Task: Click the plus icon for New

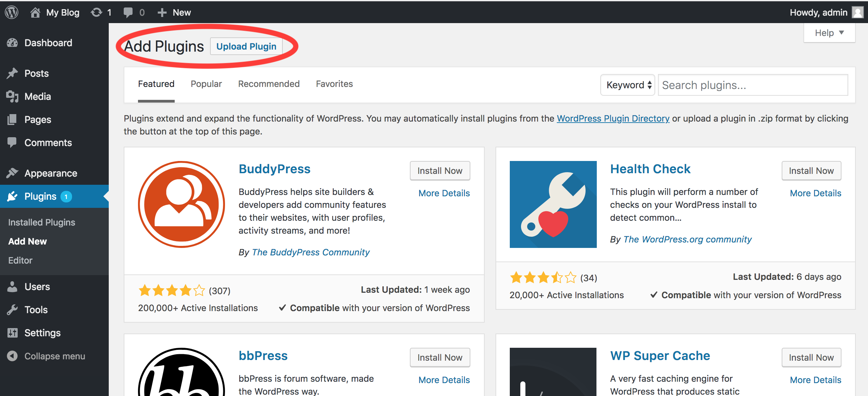Action: (162, 13)
